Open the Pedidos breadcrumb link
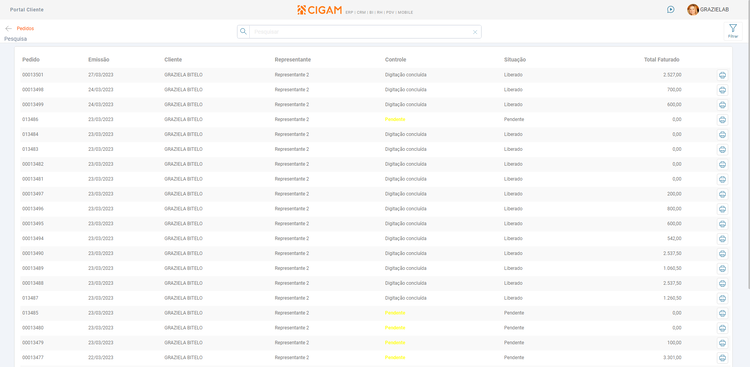 pyautogui.click(x=25, y=29)
